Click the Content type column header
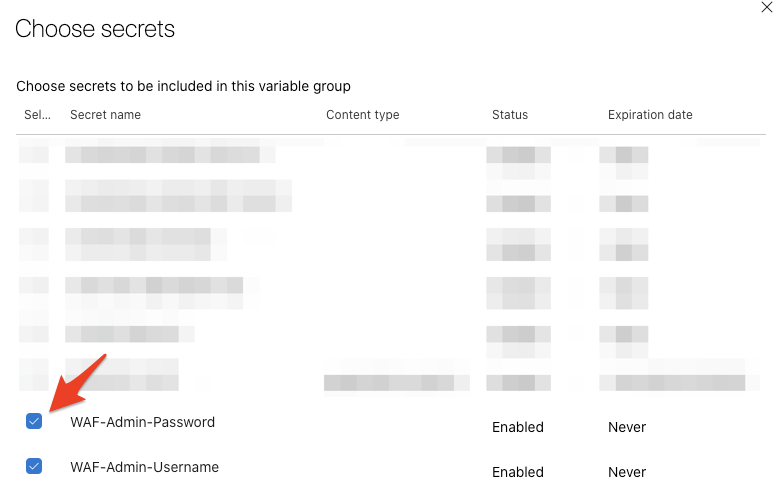The image size is (778, 489). click(362, 115)
